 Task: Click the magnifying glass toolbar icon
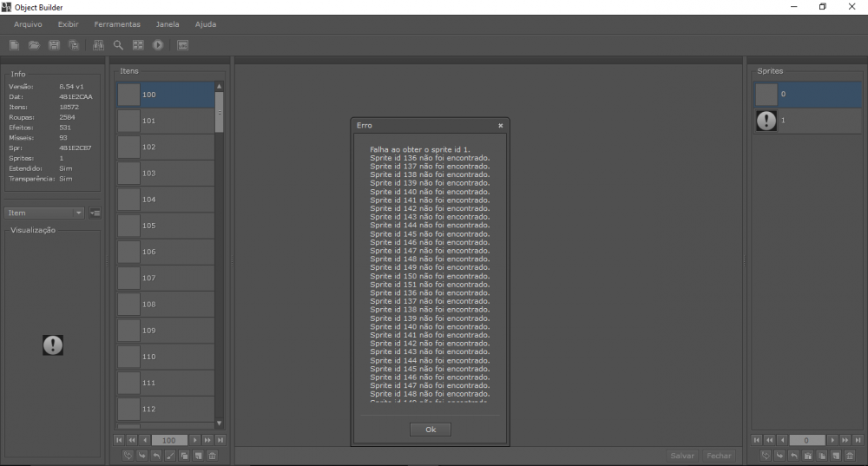click(x=118, y=45)
